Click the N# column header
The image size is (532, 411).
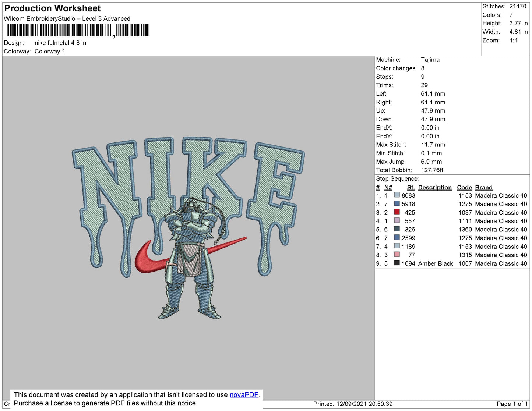(x=388, y=187)
